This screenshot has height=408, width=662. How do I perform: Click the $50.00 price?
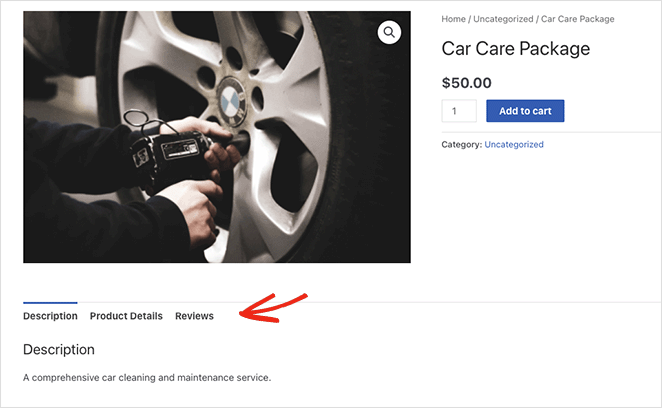click(466, 83)
